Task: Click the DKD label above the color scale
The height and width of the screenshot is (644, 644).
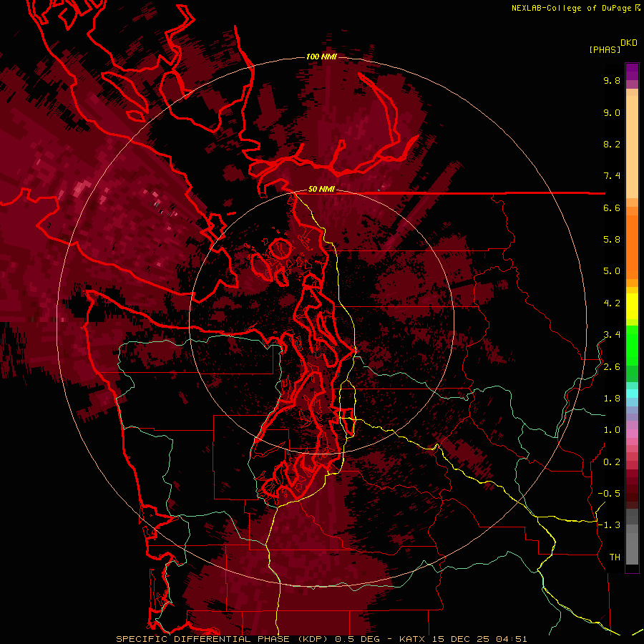Action: click(x=629, y=43)
